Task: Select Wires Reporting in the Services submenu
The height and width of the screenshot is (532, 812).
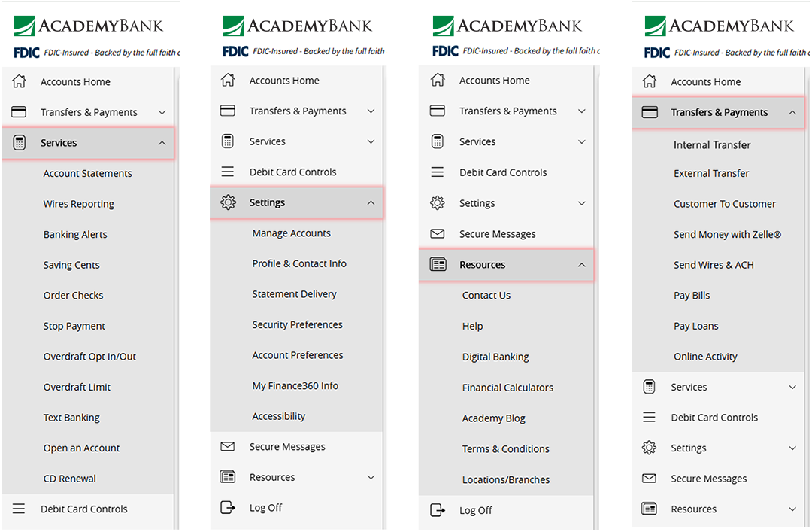Action: tap(79, 204)
